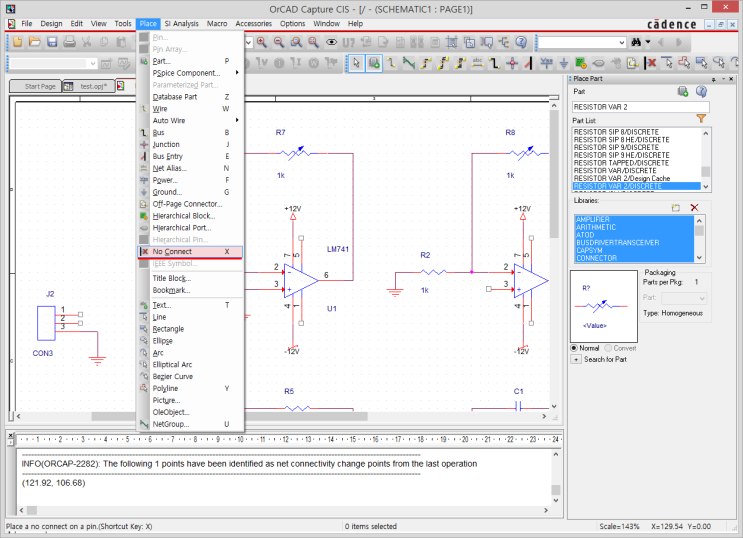Viewport: 743px width, 538px height.
Task: Click the Part name input field
Action: pos(641,107)
